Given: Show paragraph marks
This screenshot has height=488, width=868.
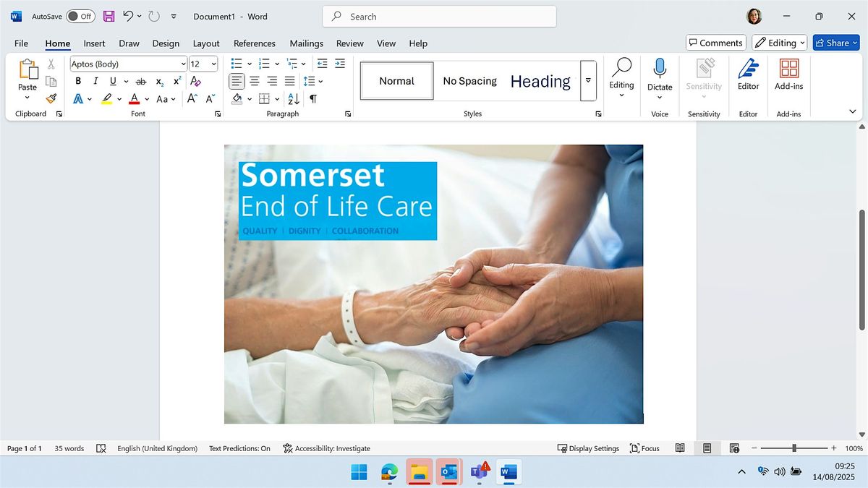Looking at the screenshot, I should pyautogui.click(x=312, y=98).
